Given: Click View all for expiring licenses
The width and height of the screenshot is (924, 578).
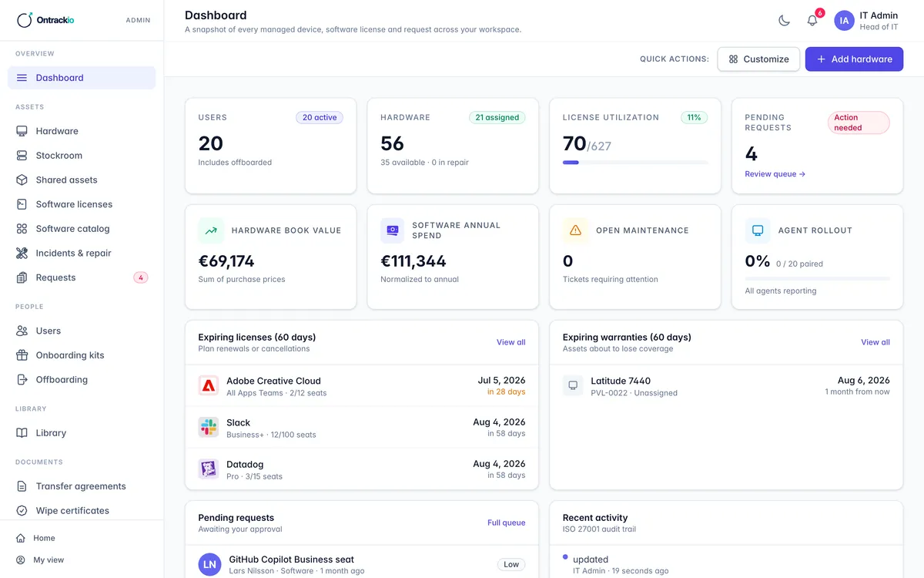Looking at the screenshot, I should [511, 342].
